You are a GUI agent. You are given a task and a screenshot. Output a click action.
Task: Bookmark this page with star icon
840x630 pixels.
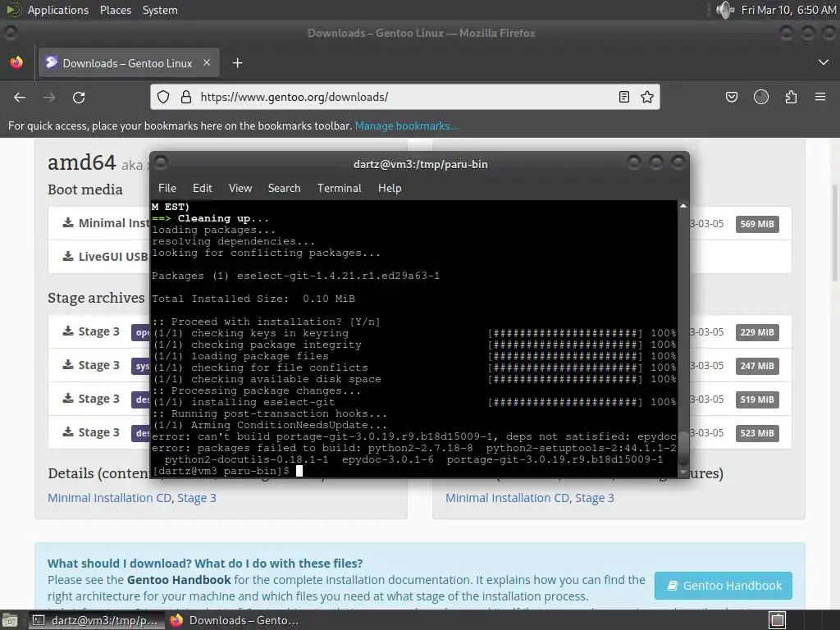click(647, 97)
